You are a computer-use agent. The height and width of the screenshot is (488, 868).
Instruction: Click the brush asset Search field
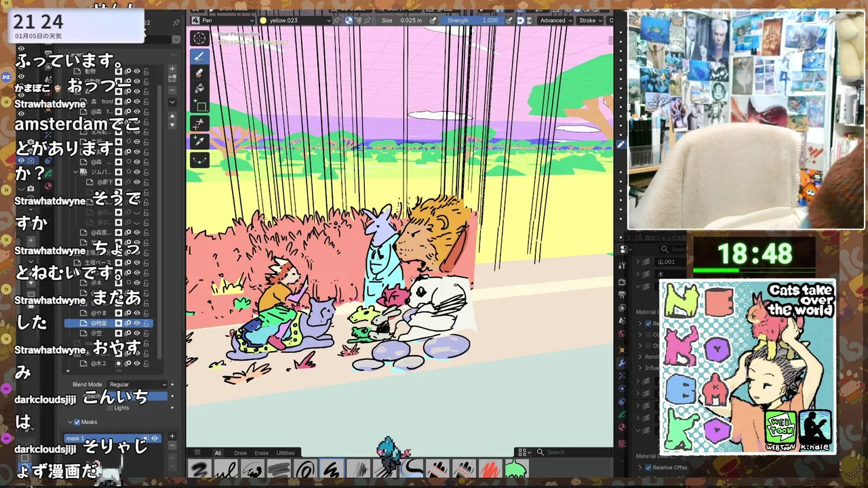point(573,452)
